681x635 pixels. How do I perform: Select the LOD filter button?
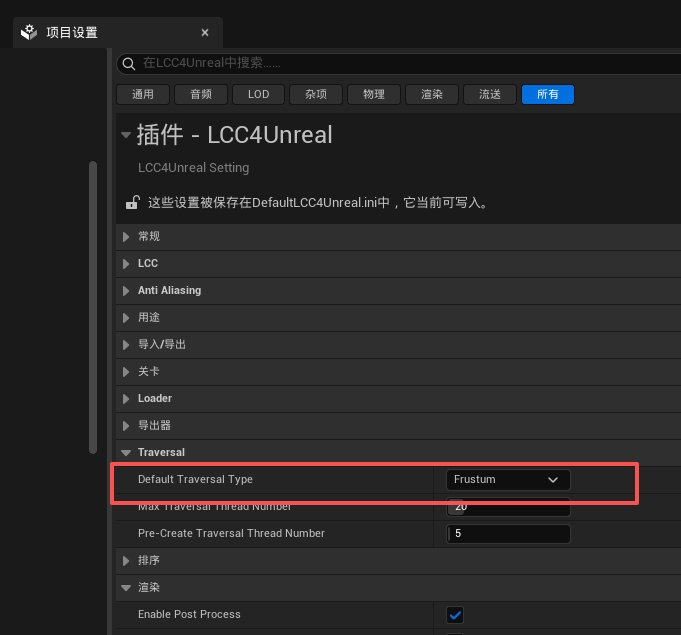(258, 94)
